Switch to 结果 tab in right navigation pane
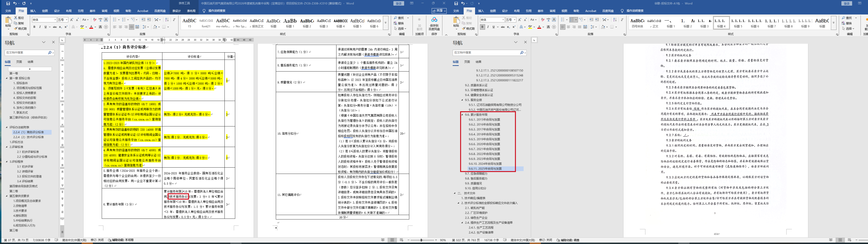This screenshot has width=868, height=244. click(x=479, y=62)
